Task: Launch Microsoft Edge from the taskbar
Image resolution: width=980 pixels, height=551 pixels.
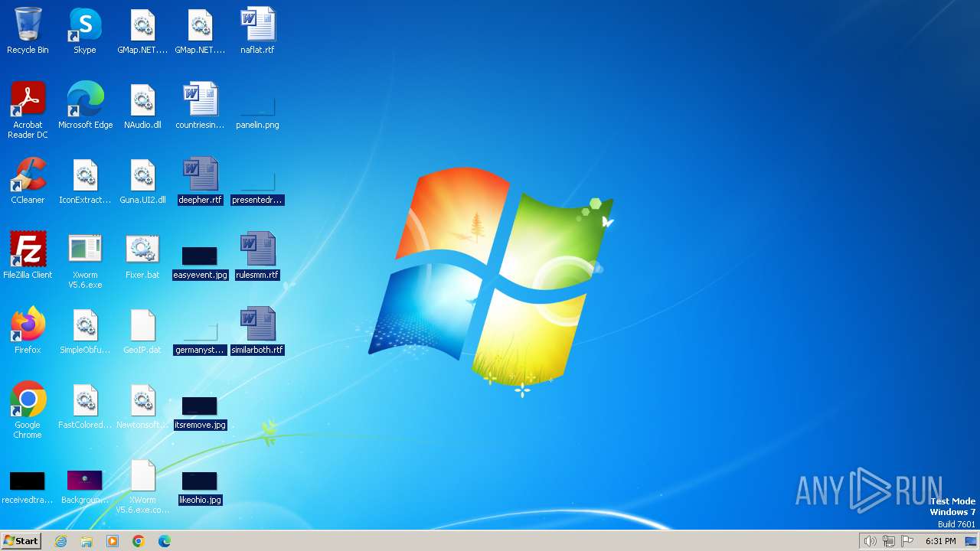Action: (164, 541)
